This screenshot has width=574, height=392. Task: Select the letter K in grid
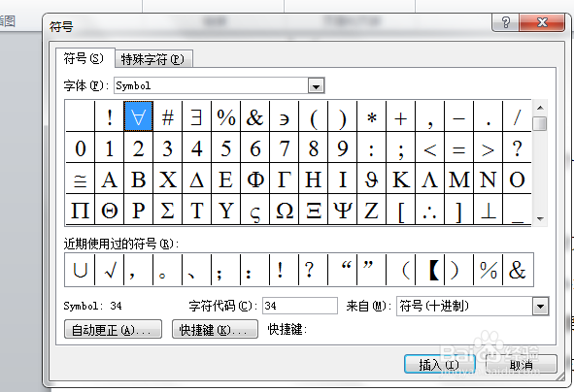coord(400,179)
